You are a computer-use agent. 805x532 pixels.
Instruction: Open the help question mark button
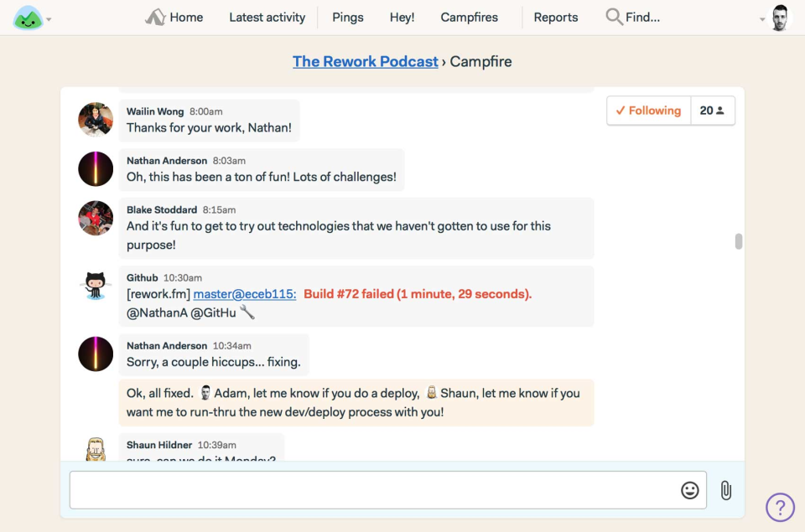[x=780, y=508]
